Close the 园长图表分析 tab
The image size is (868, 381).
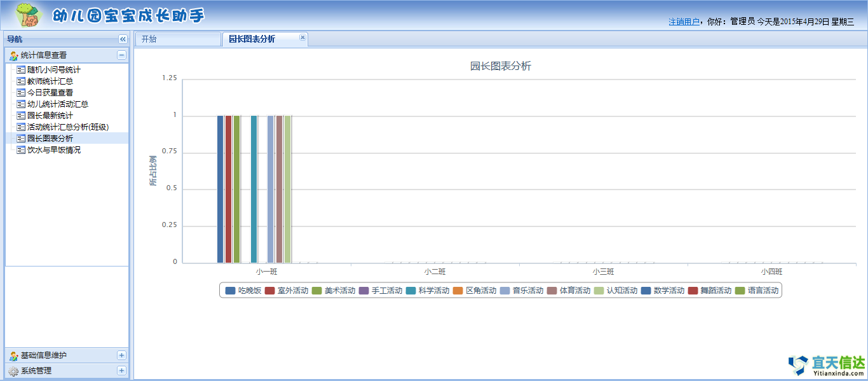(x=302, y=38)
